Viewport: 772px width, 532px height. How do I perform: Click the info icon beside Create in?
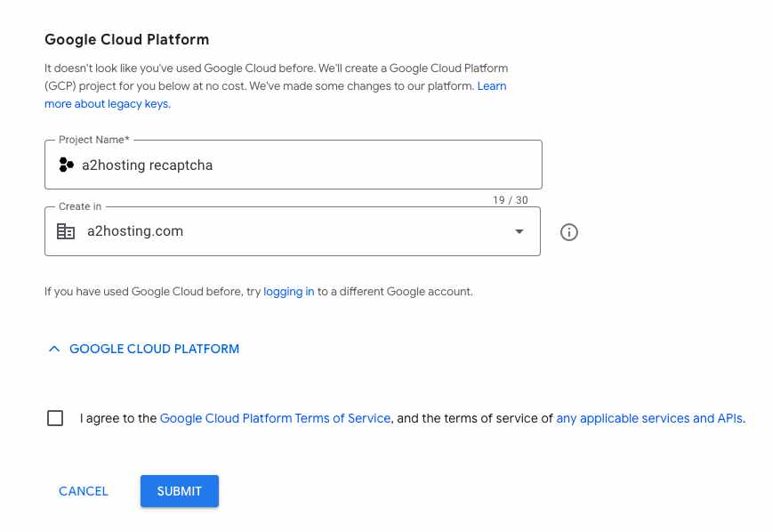569,232
